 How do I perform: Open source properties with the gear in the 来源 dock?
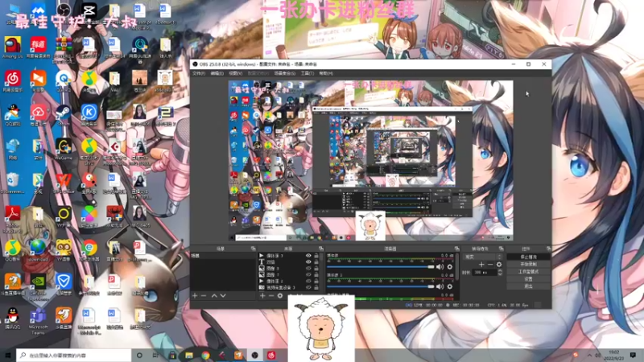(x=280, y=295)
